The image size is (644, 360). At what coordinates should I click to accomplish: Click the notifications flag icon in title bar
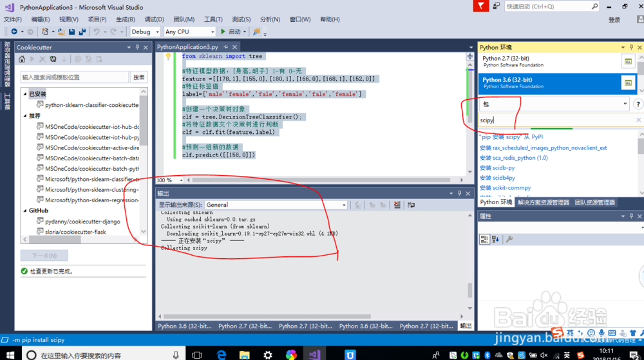click(x=481, y=6)
